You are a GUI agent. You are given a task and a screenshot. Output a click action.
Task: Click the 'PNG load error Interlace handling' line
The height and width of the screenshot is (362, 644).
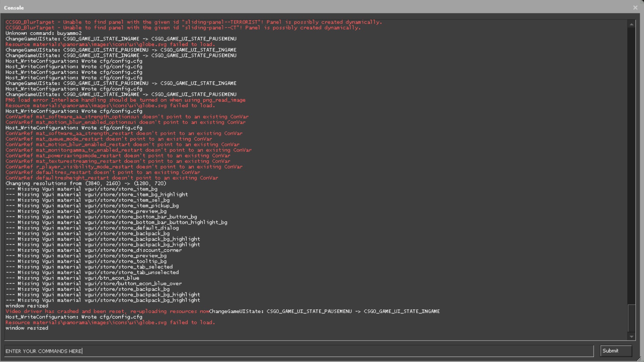pyautogui.click(x=125, y=100)
